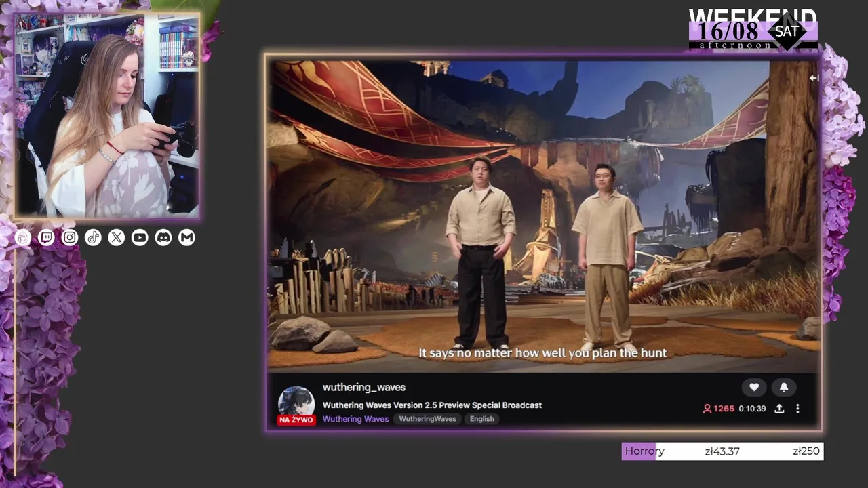
Task: Click the zł43.37 goal amount
Action: point(722,451)
